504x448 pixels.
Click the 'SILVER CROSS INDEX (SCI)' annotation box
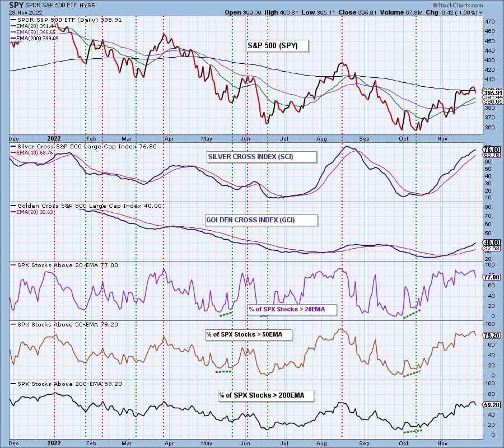(262, 157)
